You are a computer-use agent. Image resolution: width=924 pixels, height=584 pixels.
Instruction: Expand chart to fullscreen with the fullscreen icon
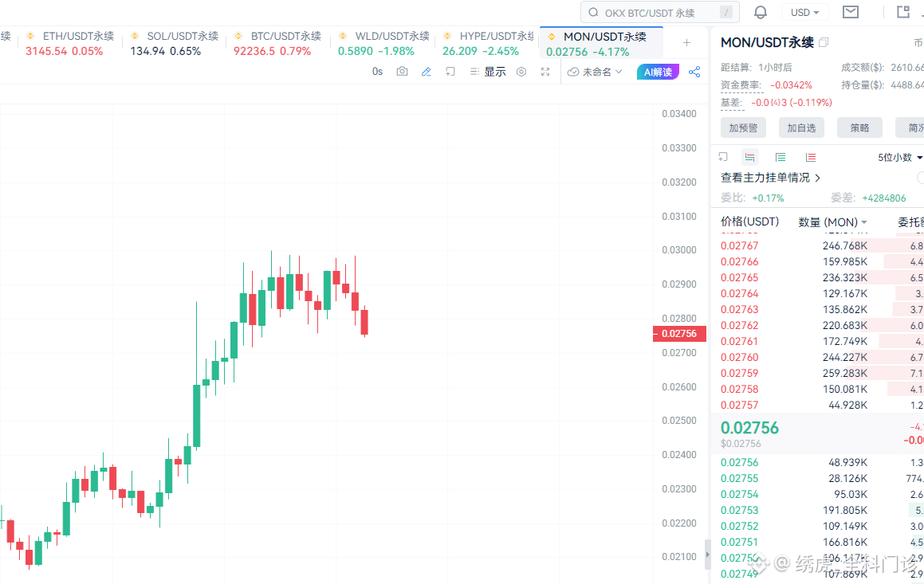click(x=545, y=72)
